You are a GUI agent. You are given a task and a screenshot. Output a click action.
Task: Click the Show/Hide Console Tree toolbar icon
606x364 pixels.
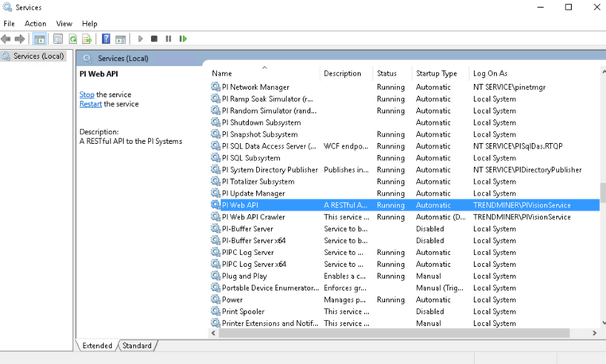tap(39, 39)
